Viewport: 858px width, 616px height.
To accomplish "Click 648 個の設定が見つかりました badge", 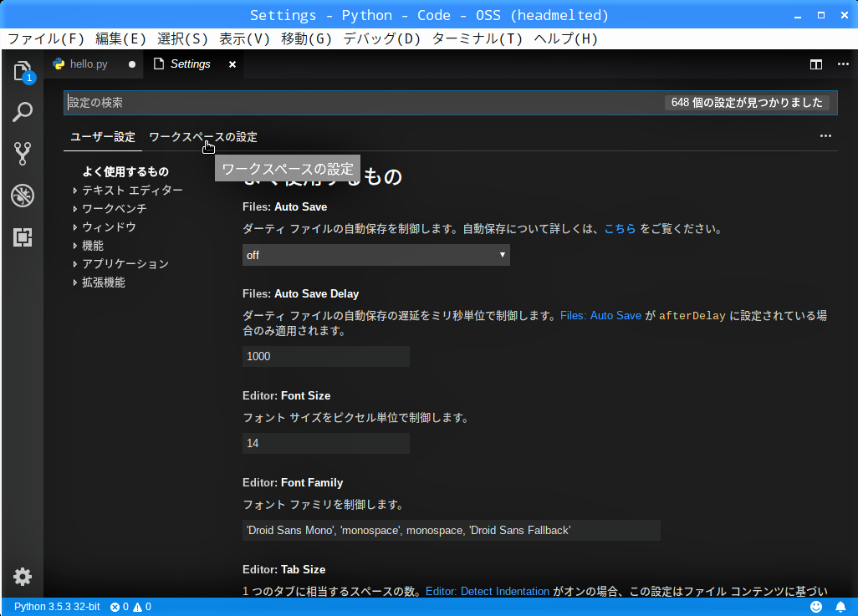I will 747,103.
